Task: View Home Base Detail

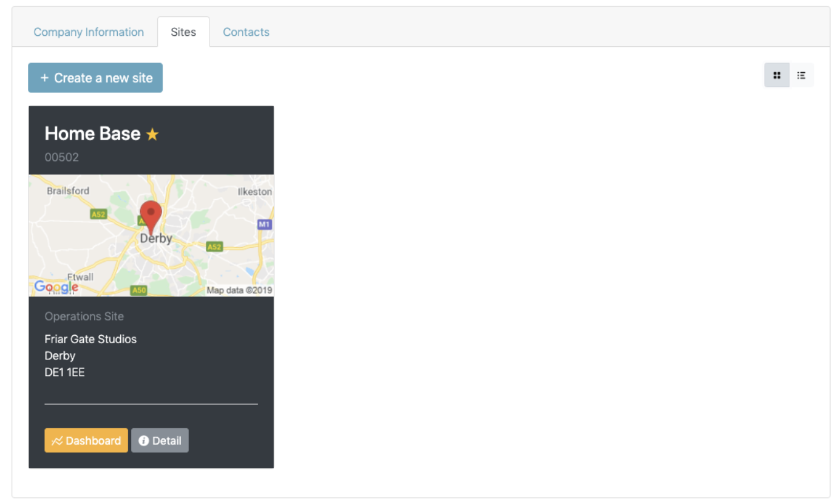Action: pos(160,441)
